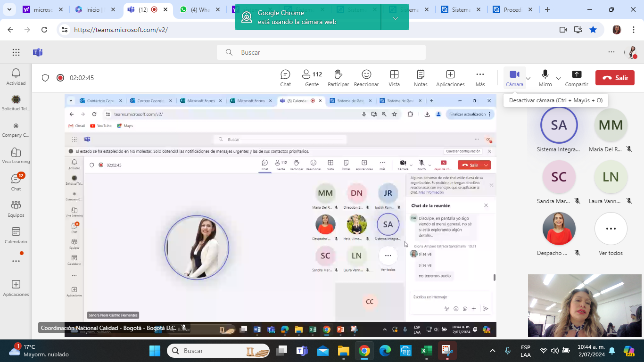The image size is (644, 362).
Task: Open Chrome tab search dropdown
Action: coord(9,9)
